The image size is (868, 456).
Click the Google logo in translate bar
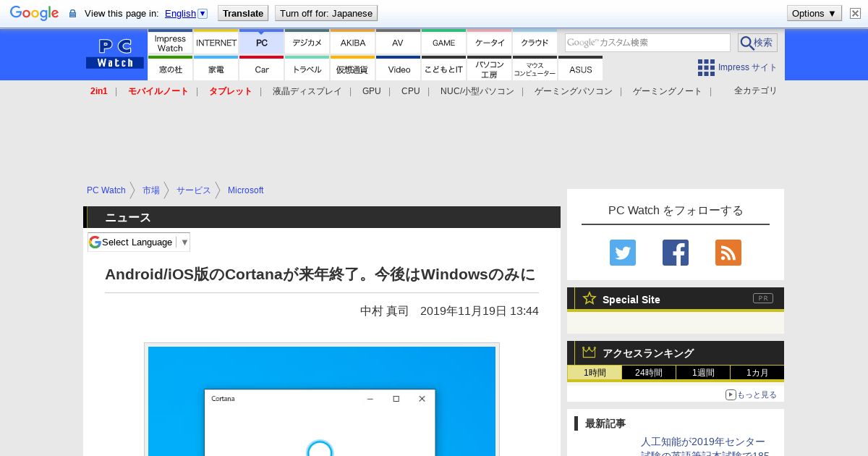(34, 13)
